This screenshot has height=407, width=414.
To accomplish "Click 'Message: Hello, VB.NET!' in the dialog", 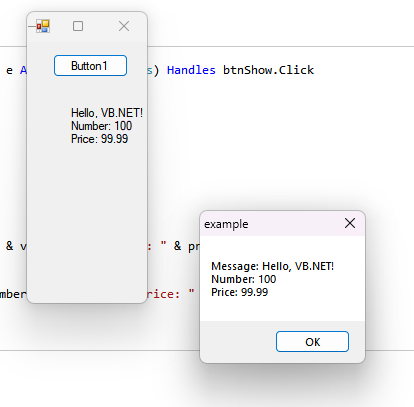I will (272, 266).
